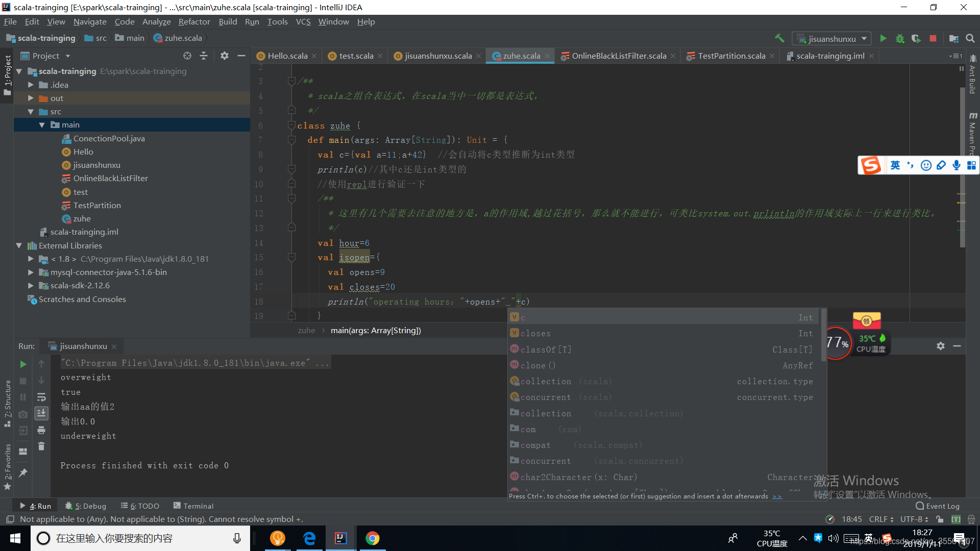This screenshot has width=980, height=551.
Task: Close the zuhe.scala tab
Action: (x=547, y=56)
